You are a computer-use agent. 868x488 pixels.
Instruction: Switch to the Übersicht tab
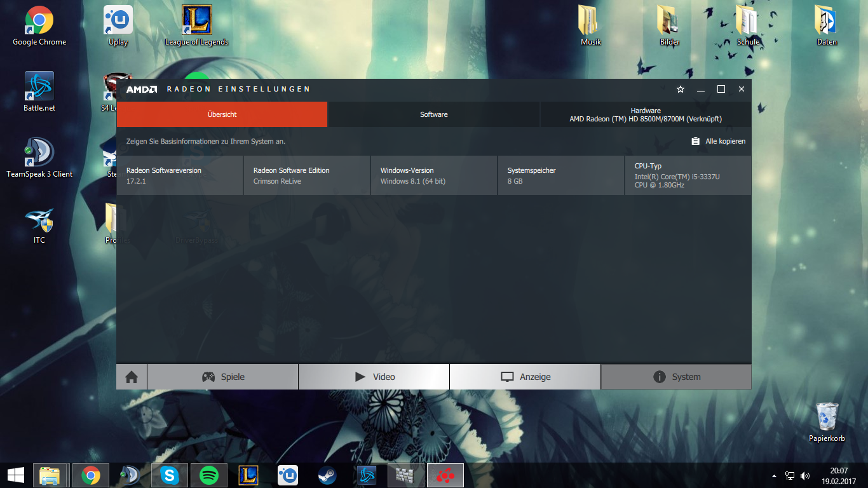(222, 114)
